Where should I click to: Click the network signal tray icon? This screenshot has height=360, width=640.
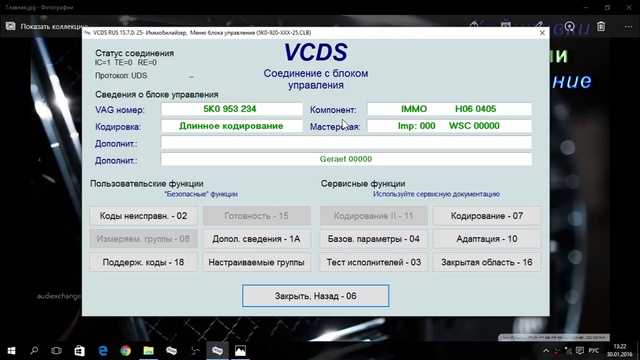[x=568, y=351]
